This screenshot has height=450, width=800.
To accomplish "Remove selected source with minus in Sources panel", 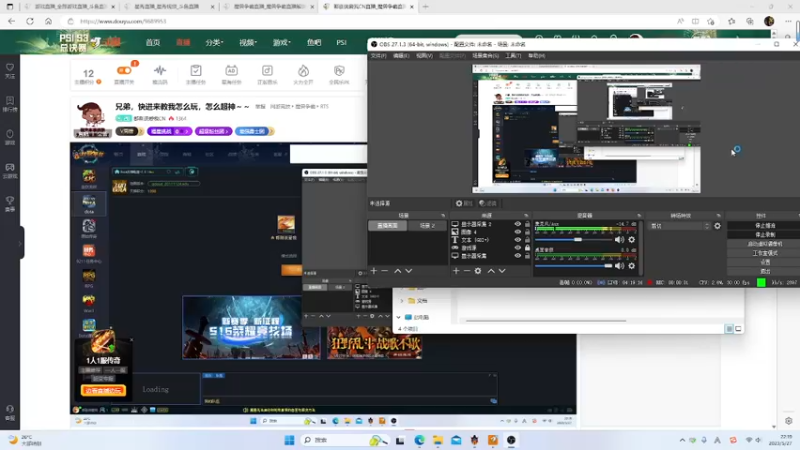I will tap(467, 271).
